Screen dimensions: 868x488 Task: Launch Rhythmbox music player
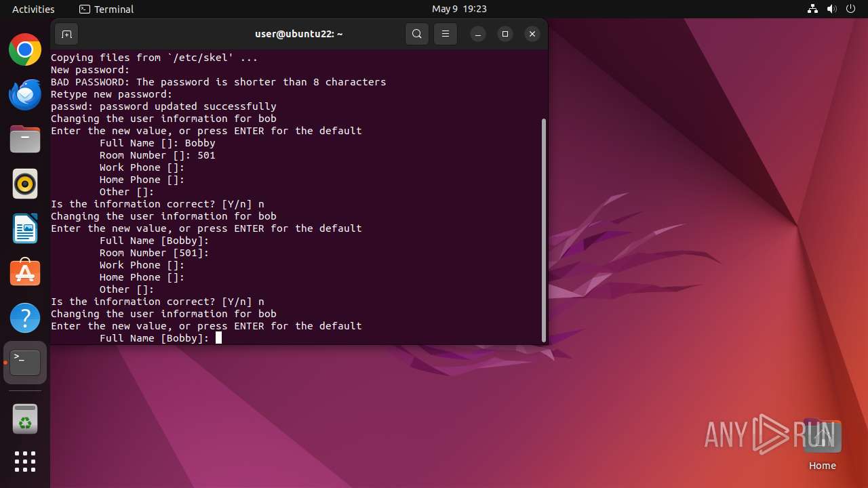pyautogui.click(x=25, y=184)
